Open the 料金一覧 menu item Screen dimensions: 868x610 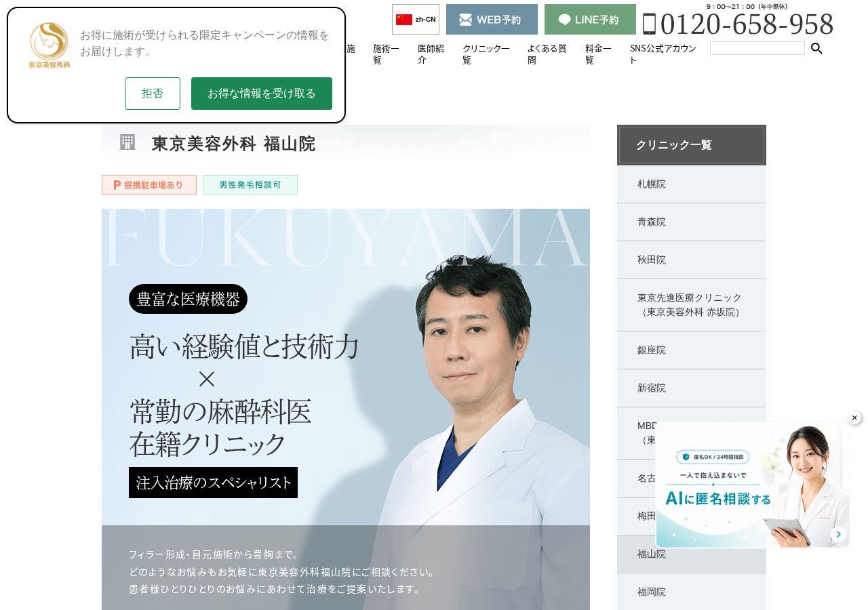pyautogui.click(x=599, y=54)
